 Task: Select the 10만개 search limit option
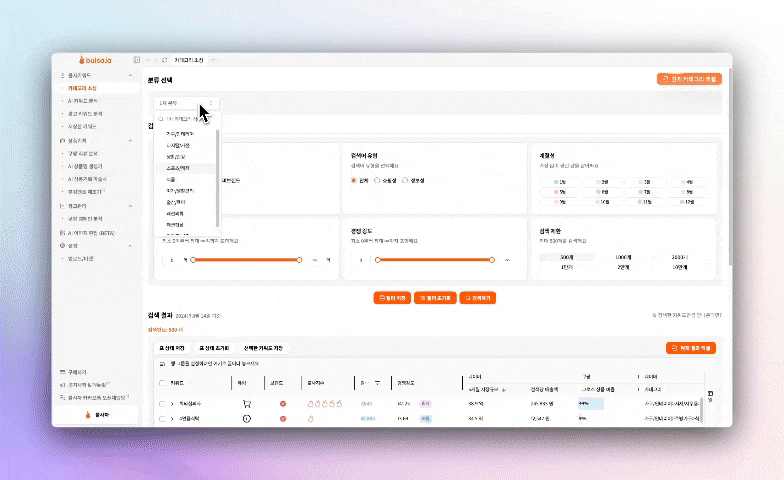click(x=680, y=267)
